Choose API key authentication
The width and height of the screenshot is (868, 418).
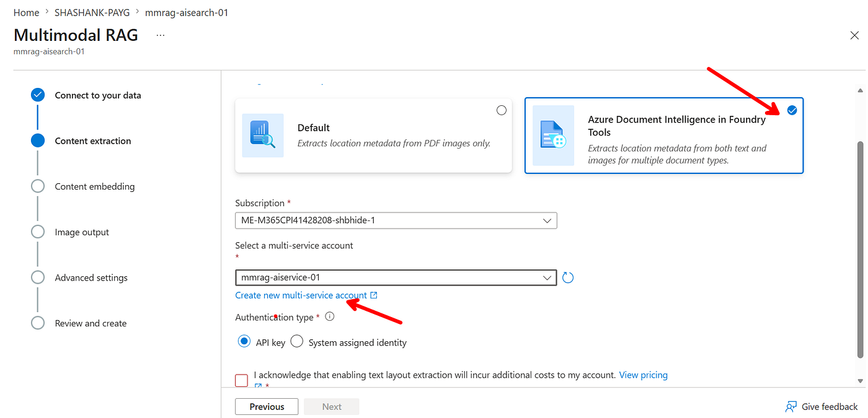(x=244, y=342)
